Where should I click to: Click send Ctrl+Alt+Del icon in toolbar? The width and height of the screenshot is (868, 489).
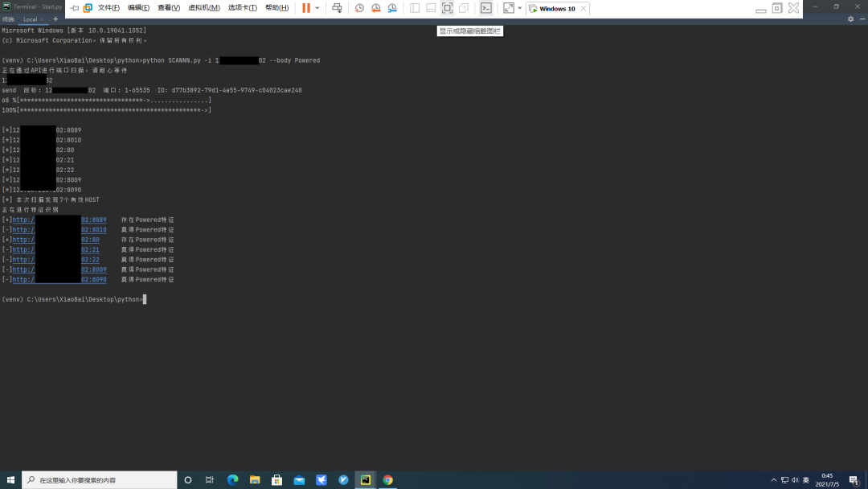[x=337, y=8]
